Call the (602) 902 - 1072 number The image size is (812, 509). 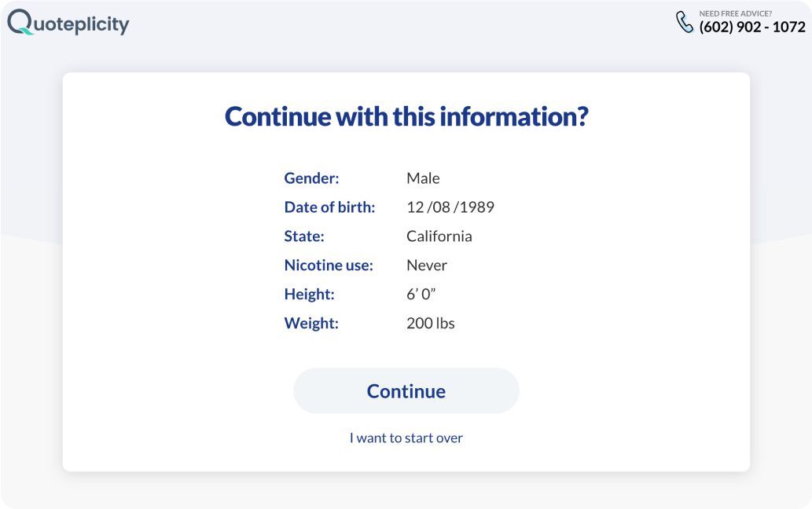coord(752,27)
